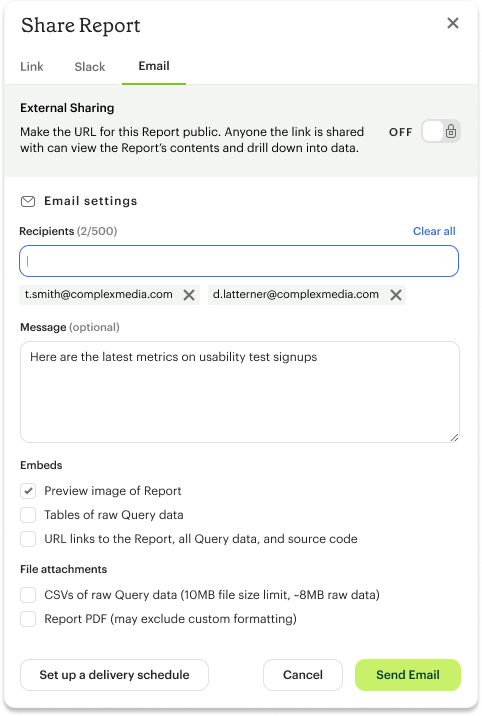The image size is (482, 716).
Task: Select the Email tab
Action: [154, 66]
